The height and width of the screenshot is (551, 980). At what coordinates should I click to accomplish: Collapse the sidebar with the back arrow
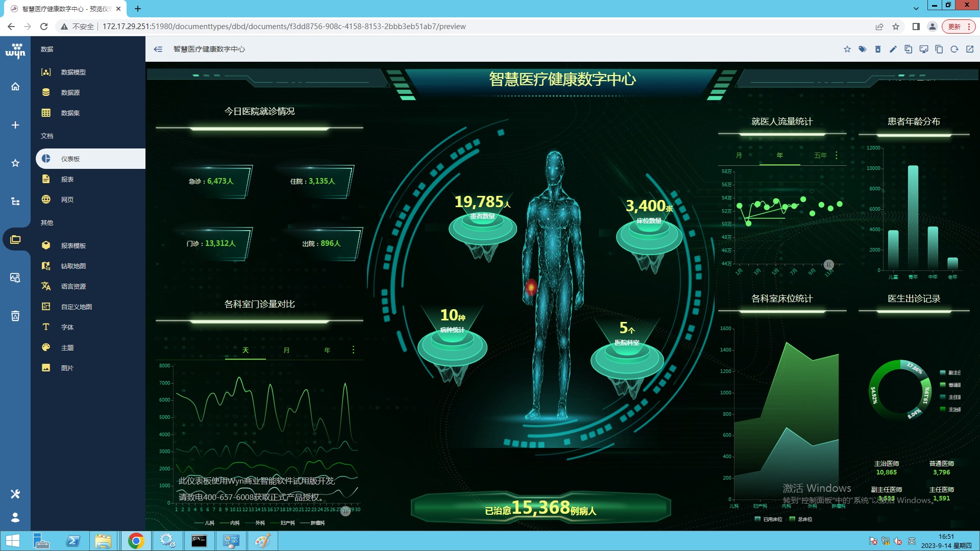click(x=158, y=49)
